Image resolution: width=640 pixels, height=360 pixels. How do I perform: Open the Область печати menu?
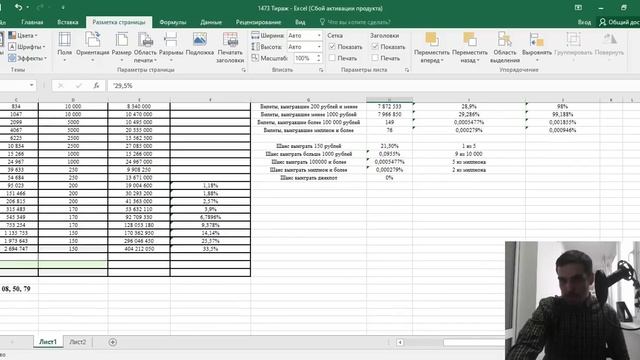145,47
